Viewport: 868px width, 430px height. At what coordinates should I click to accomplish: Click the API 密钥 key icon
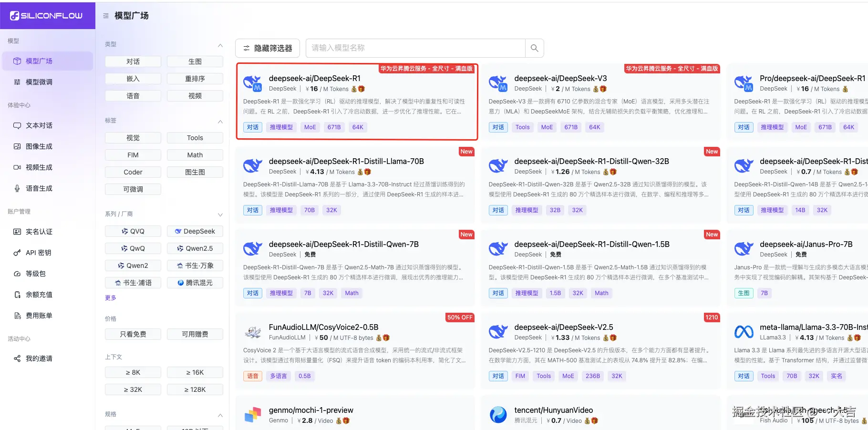point(17,253)
